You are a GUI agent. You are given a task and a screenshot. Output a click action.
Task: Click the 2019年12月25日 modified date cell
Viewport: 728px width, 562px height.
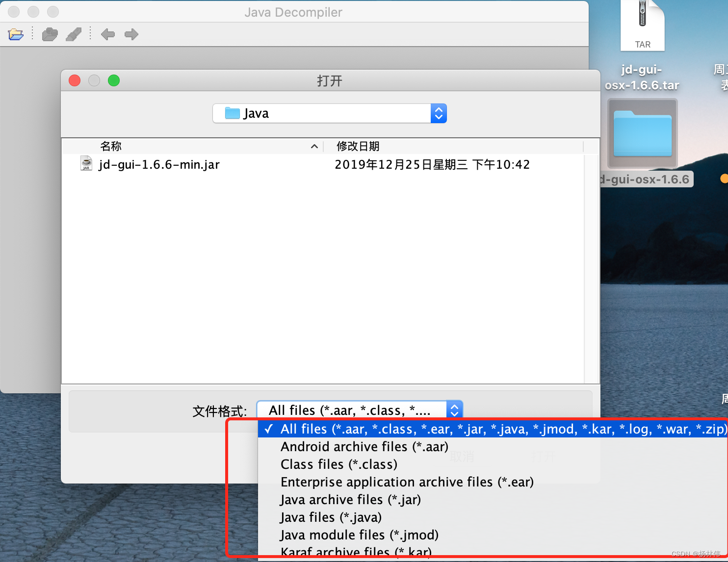[432, 164]
